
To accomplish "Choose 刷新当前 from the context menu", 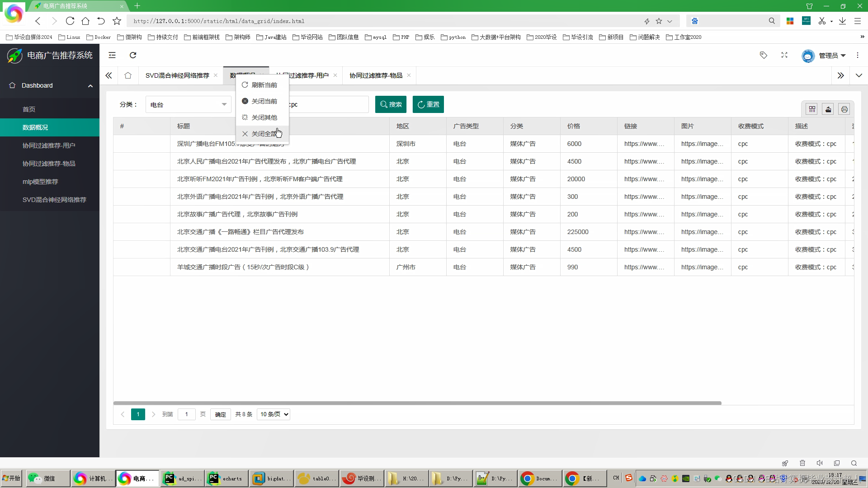I will [264, 85].
